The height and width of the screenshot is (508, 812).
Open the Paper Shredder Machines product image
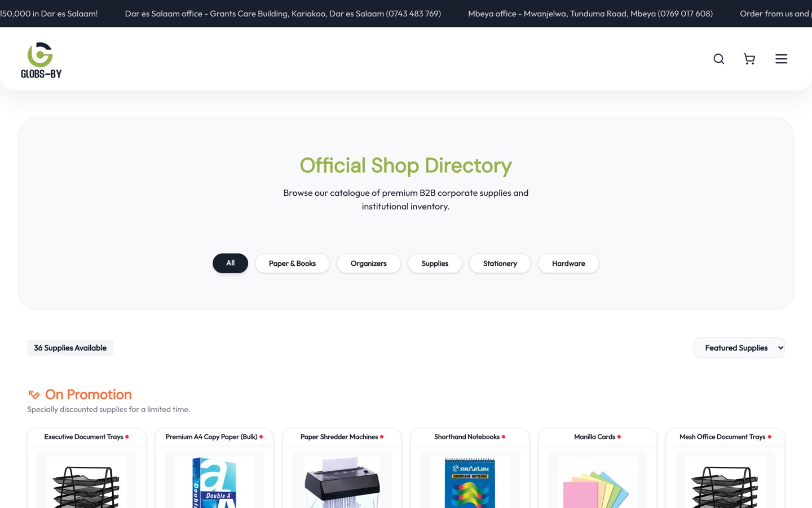(x=342, y=482)
